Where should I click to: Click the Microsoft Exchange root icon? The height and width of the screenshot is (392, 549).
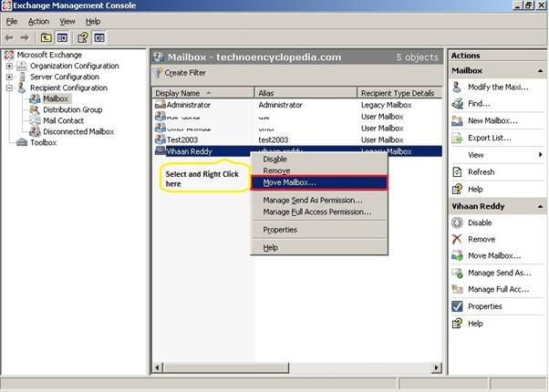tap(9, 55)
